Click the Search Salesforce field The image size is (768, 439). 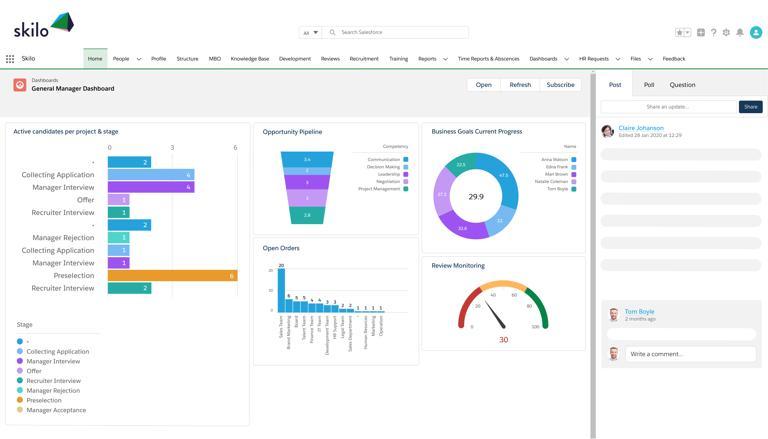[x=396, y=32]
